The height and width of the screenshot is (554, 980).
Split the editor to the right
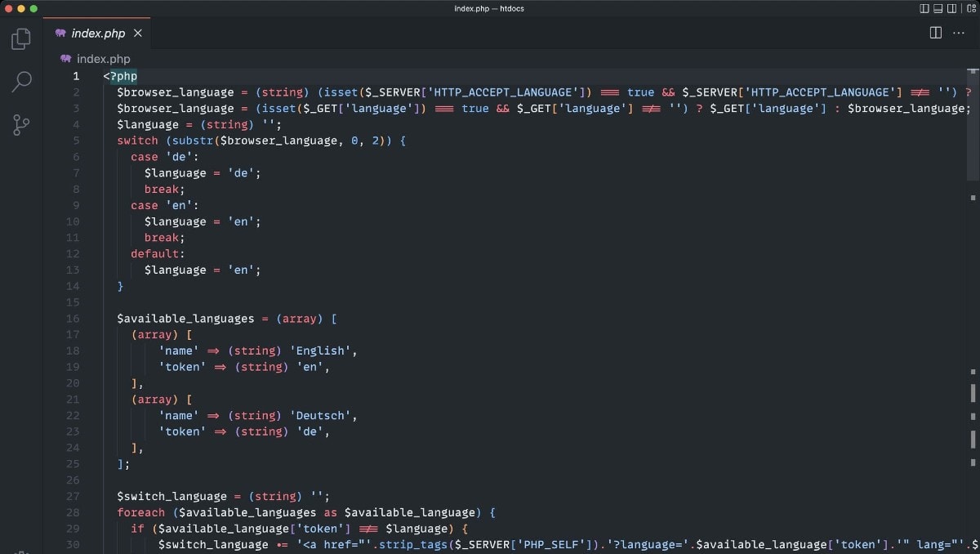936,33
